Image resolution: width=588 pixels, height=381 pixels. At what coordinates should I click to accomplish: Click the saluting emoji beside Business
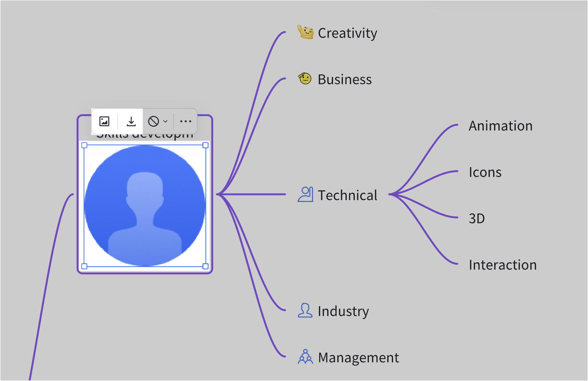pyautogui.click(x=305, y=79)
